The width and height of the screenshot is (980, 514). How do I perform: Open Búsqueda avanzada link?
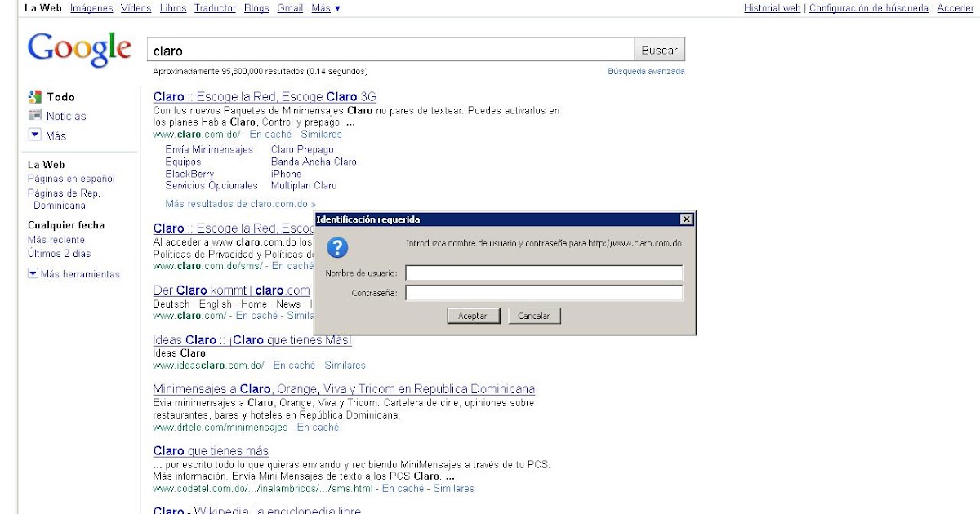click(x=646, y=71)
